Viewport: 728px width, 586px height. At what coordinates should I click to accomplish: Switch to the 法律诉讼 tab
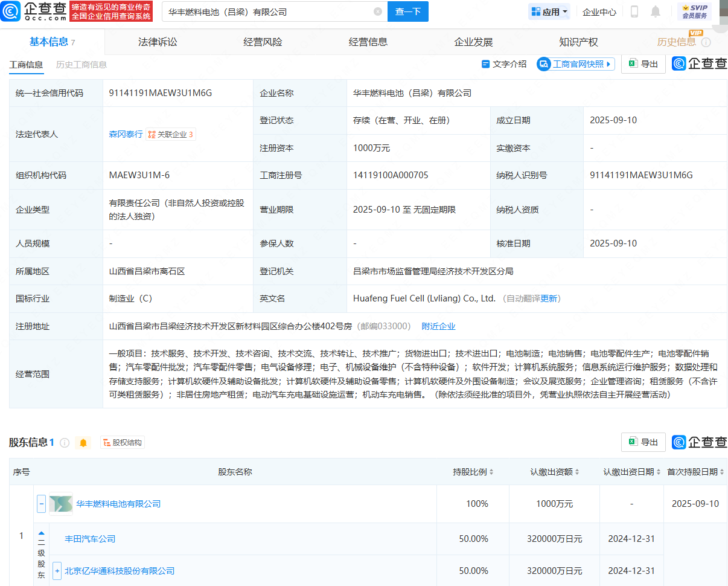(x=158, y=42)
